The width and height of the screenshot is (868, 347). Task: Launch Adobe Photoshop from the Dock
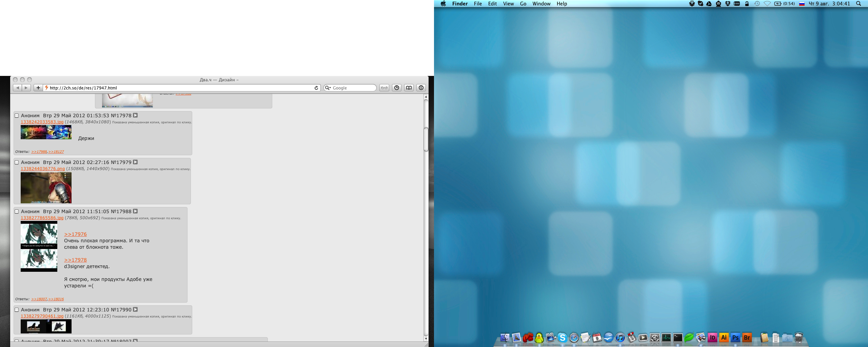735,338
